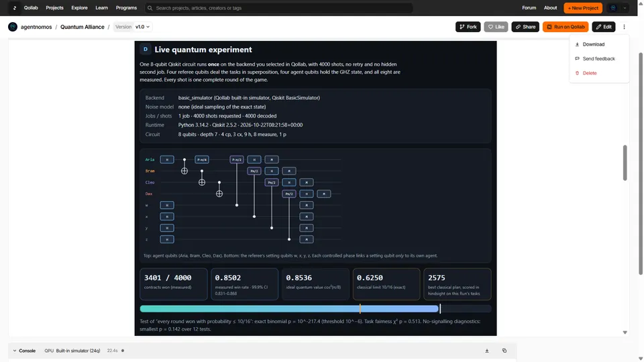Click the H gate on the z row
Viewport: 644px width, 362px height.
click(167, 239)
